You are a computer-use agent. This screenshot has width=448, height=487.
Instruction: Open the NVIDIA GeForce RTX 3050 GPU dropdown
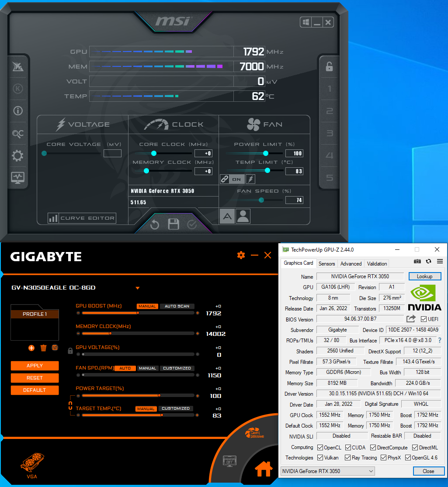click(328, 471)
